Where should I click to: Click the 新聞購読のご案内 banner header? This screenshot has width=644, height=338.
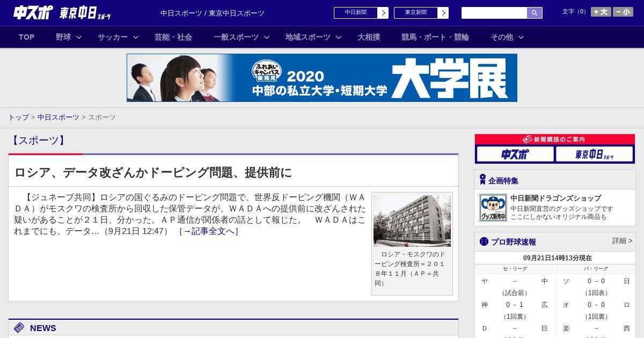coord(555,139)
